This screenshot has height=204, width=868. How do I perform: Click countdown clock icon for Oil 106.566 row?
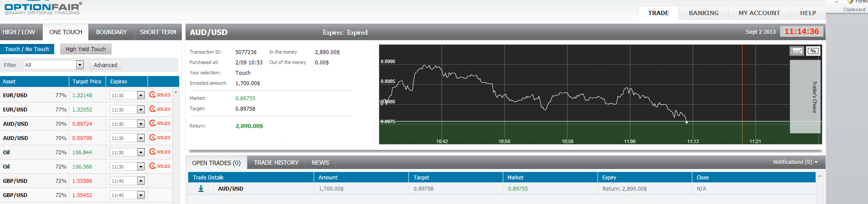[x=152, y=166]
